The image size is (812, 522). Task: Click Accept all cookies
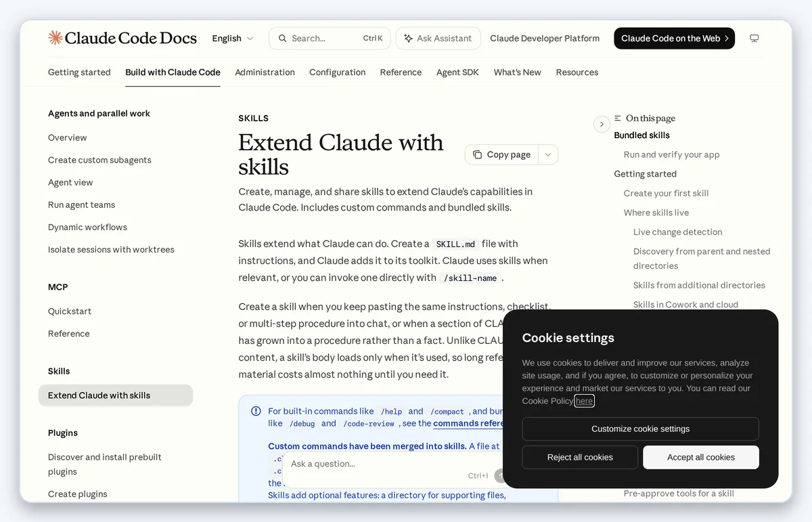click(701, 457)
